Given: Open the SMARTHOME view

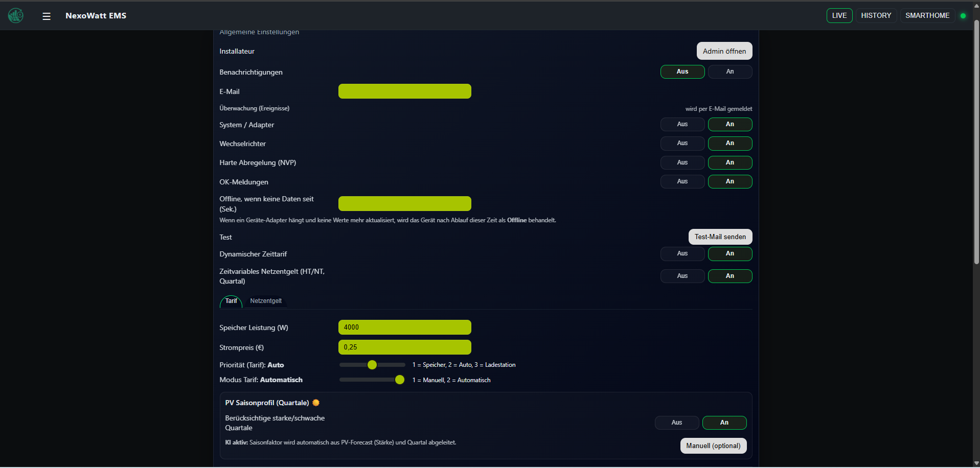Looking at the screenshot, I should [x=927, y=15].
